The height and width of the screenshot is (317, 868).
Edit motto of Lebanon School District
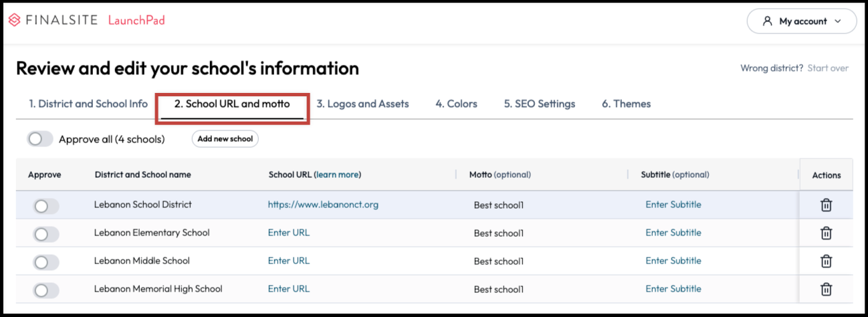[499, 205]
